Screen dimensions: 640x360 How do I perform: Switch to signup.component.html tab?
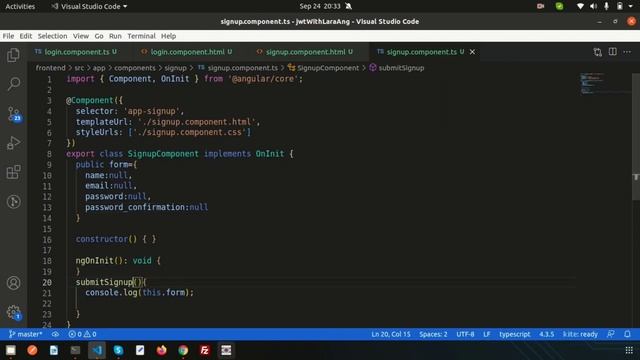304,52
